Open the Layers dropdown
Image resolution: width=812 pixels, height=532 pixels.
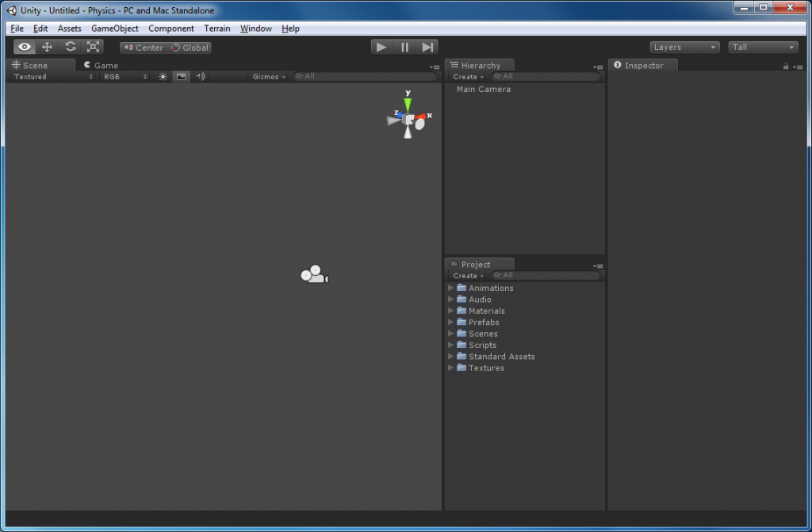[x=684, y=47]
